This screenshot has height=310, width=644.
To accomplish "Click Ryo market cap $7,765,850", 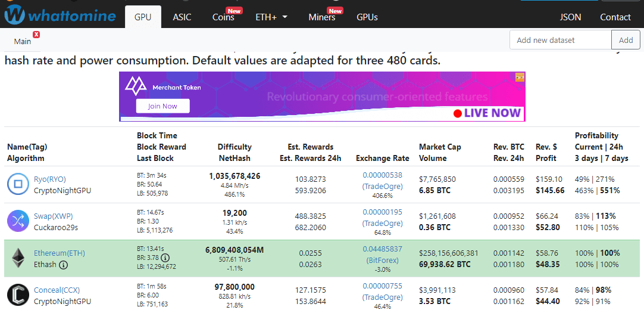I will 437,179.
